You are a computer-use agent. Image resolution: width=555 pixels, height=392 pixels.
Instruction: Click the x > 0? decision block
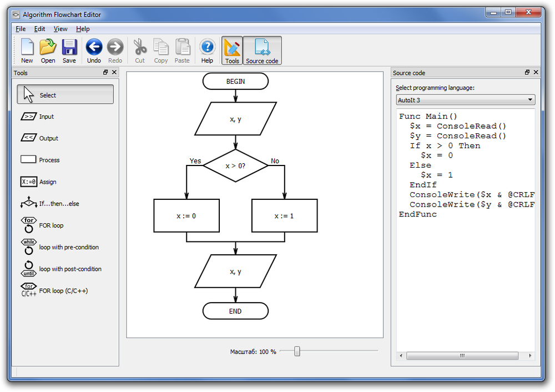click(235, 165)
